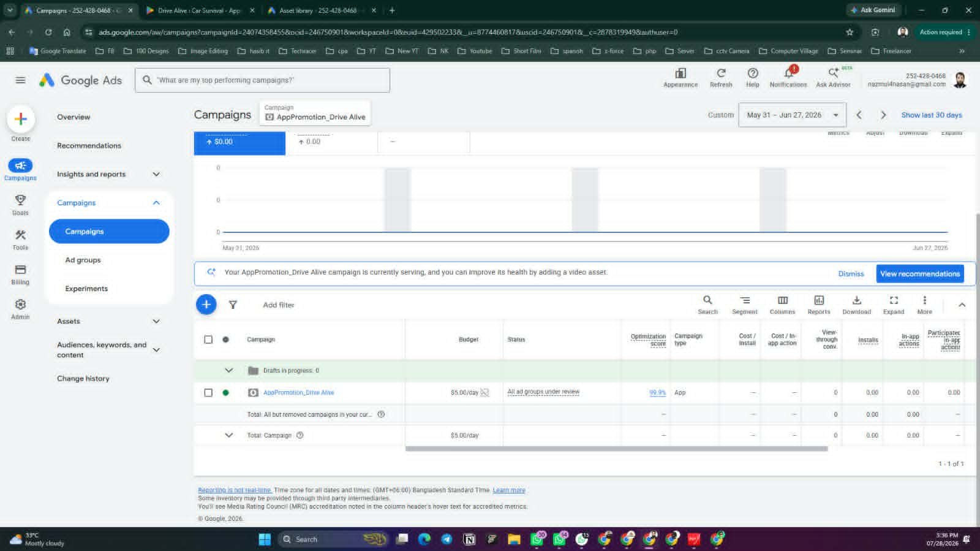Edit the AppPromotion_Drive Alive budget icon
Viewport: 980px width, 551px height.
tap(484, 392)
